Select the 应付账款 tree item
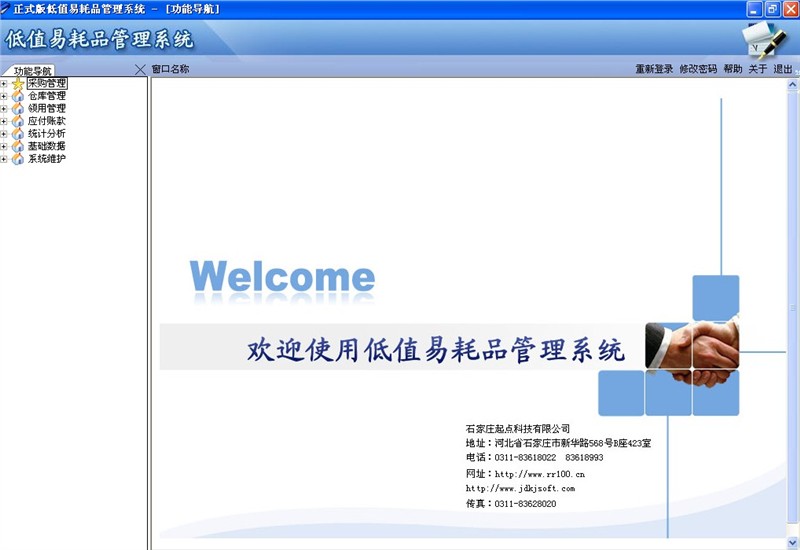This screenshot has height=550, width=800. pos(47,121)
